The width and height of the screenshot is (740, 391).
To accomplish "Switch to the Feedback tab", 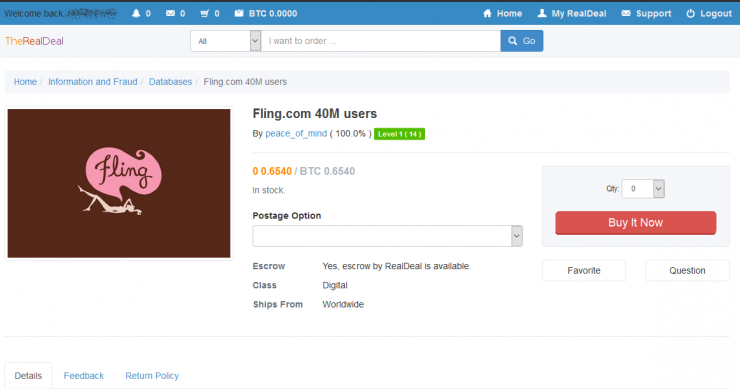I will click(84, 375).
